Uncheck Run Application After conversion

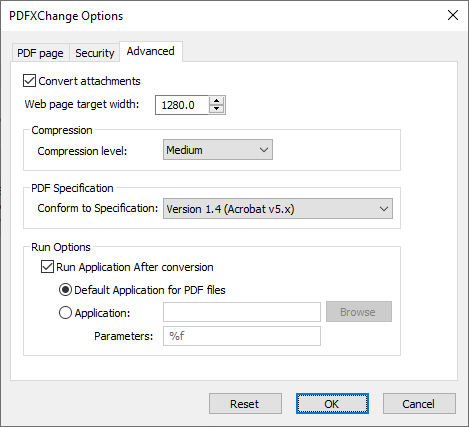click(x=47, y=267)
